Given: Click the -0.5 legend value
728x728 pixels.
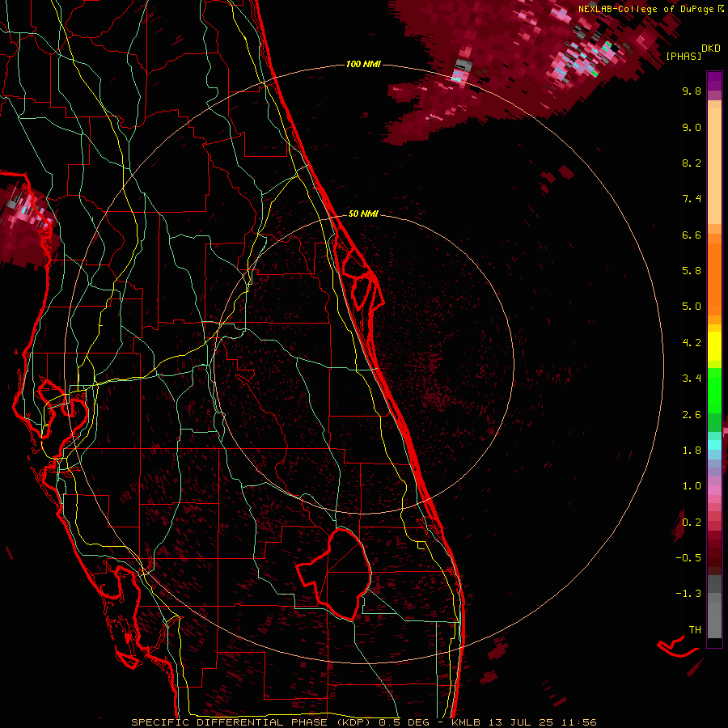Looking at the screenshot, I should (688, 558).
